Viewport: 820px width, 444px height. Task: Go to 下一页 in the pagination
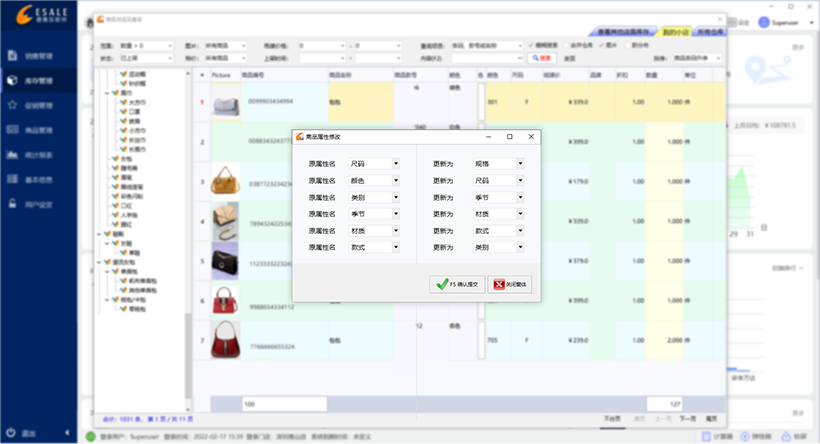click(688, 416)
